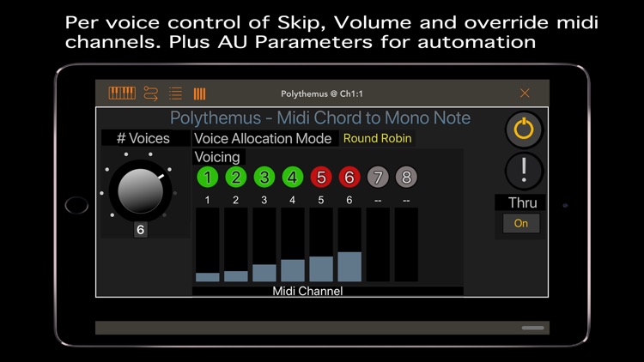Screen dimensions: 644x362
Task: Click the Thru label
Action: point(522,202)
